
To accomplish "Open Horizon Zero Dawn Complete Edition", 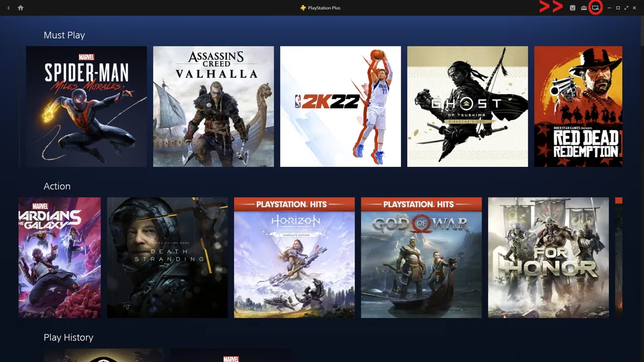I will pos(294,257).
